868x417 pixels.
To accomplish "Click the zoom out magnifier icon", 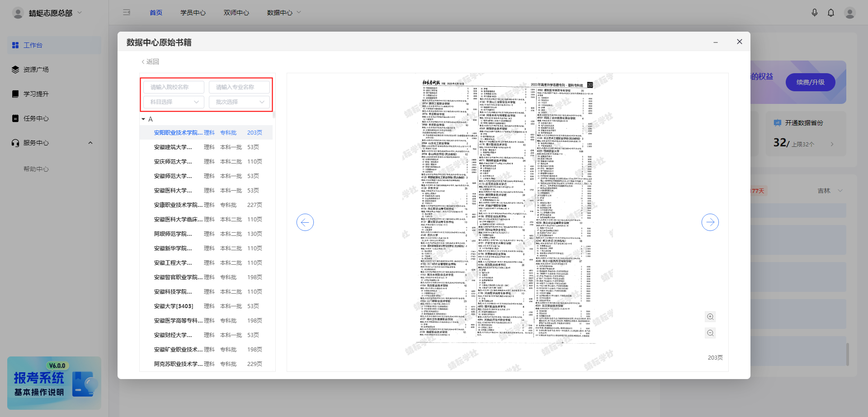I will click(710, 333).
